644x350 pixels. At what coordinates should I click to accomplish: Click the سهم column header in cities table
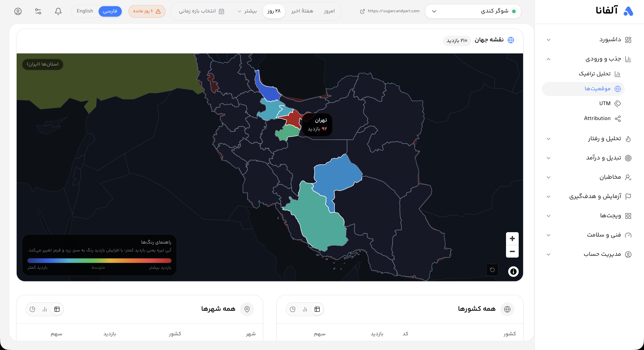point(57,334)
